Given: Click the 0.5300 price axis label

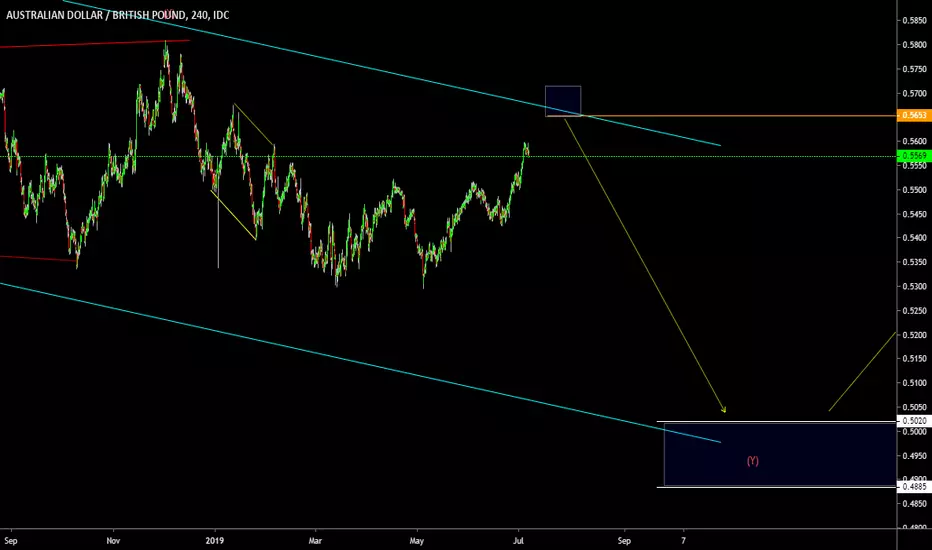Looking at the screenshot, I should tap(914, 287).
